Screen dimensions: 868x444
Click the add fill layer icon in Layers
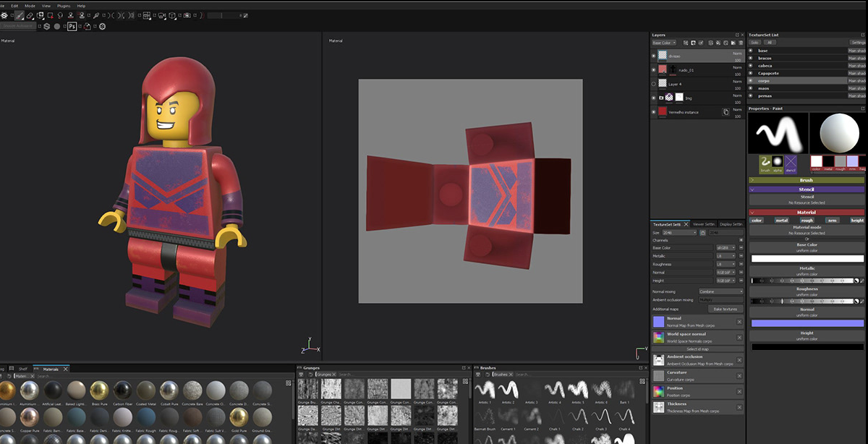point(718,43)
